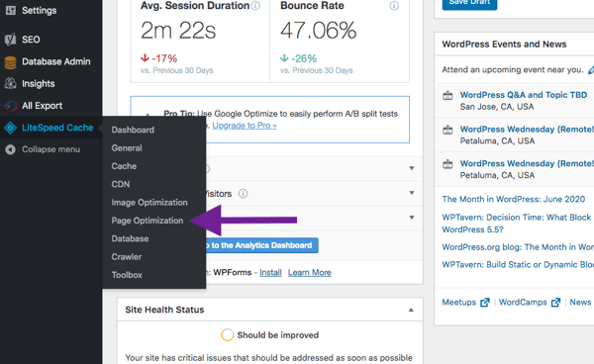The image size is (594, 364).
Task: Open WPTavern Decision Time article link
Action: [517, 224]
